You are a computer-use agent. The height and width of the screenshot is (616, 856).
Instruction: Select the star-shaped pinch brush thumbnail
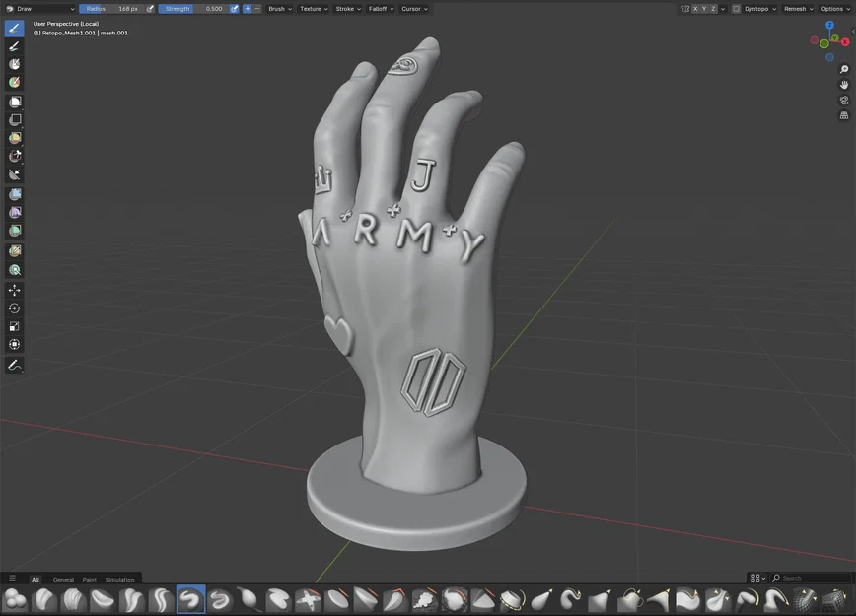coord(309,599)
